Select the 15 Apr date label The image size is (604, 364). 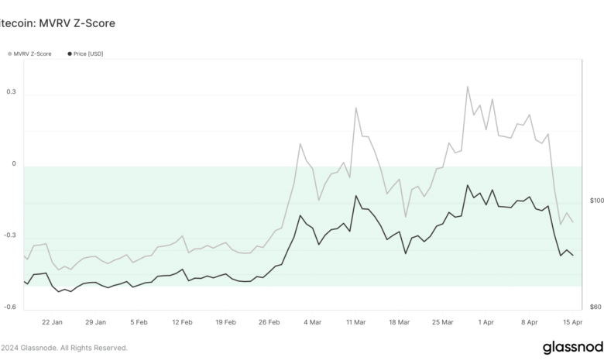coord(572,321)
